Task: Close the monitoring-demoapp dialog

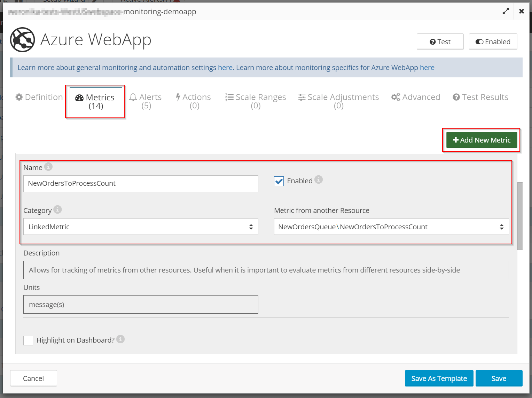Action: [x=522, y=11]
